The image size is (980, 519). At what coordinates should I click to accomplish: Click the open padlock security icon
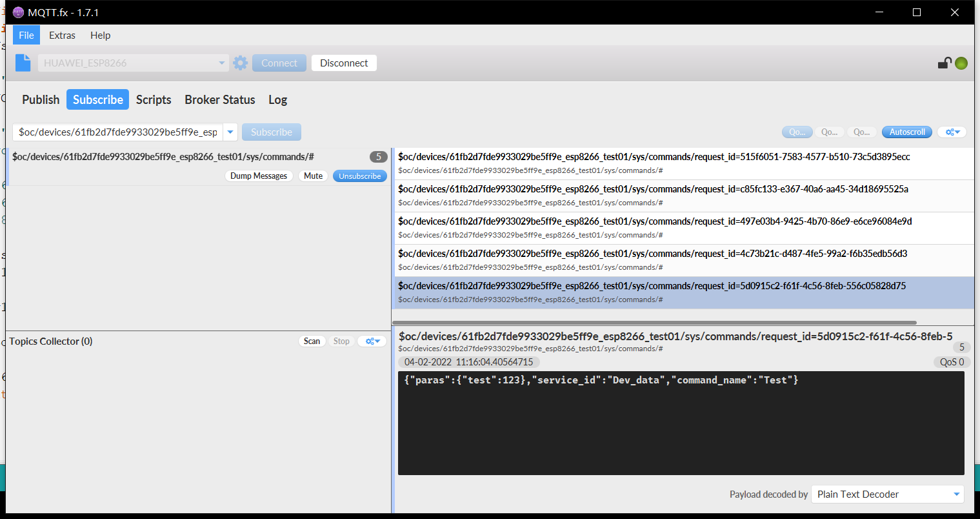tap(945, 63)
